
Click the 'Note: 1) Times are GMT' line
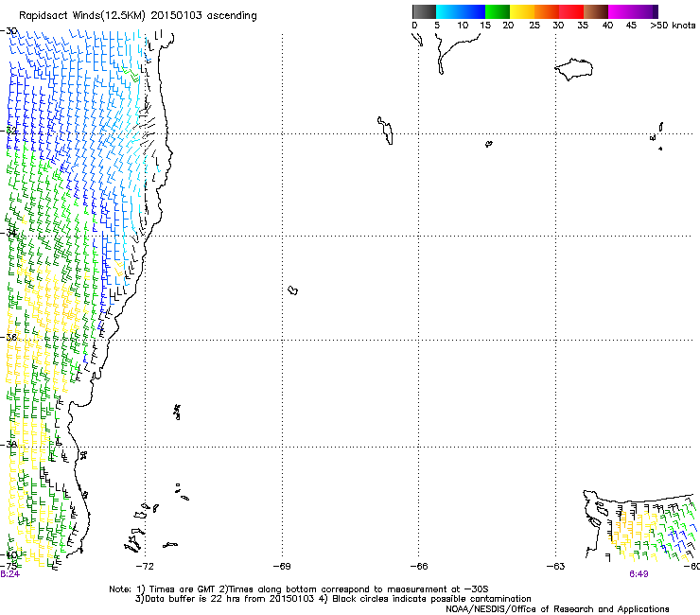(299, 589)
